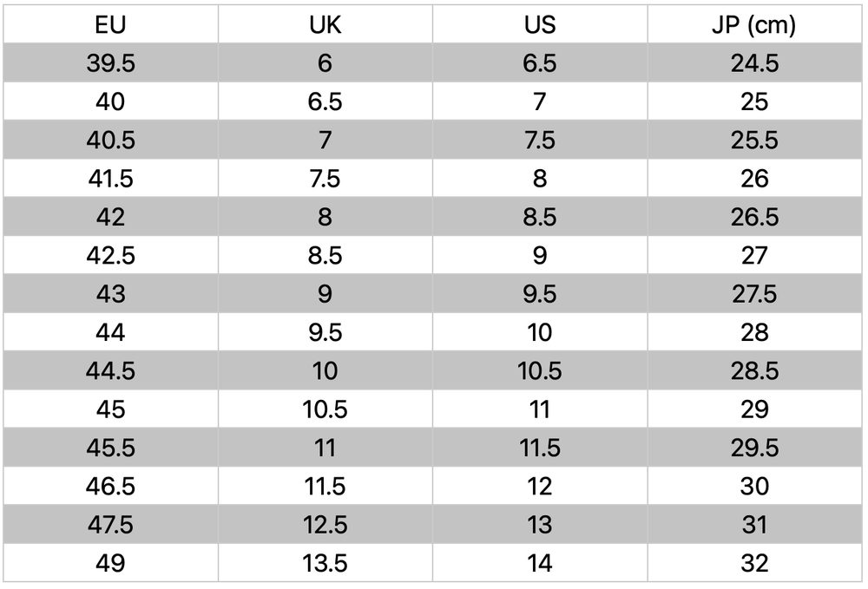Viewport: 868px width, 589px height.
Task: Select EU size 44.5 cell
Action: (x=110, y=370)
